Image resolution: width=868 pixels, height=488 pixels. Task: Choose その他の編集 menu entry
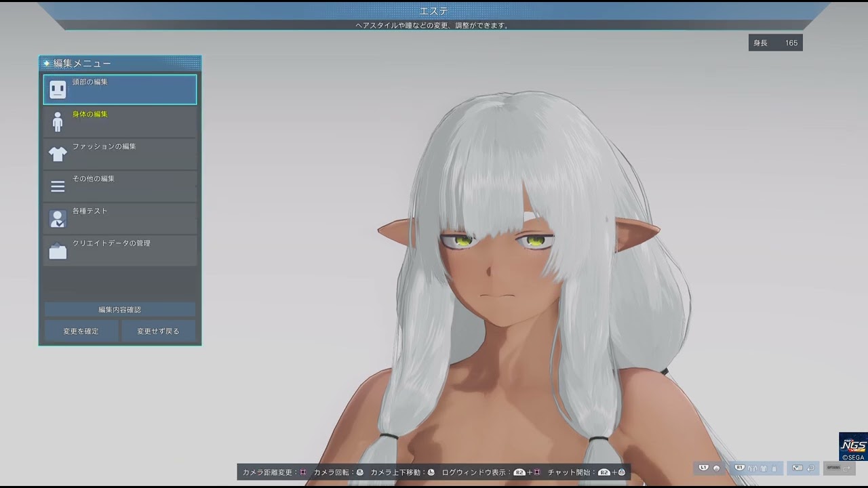tap(120, 186)
